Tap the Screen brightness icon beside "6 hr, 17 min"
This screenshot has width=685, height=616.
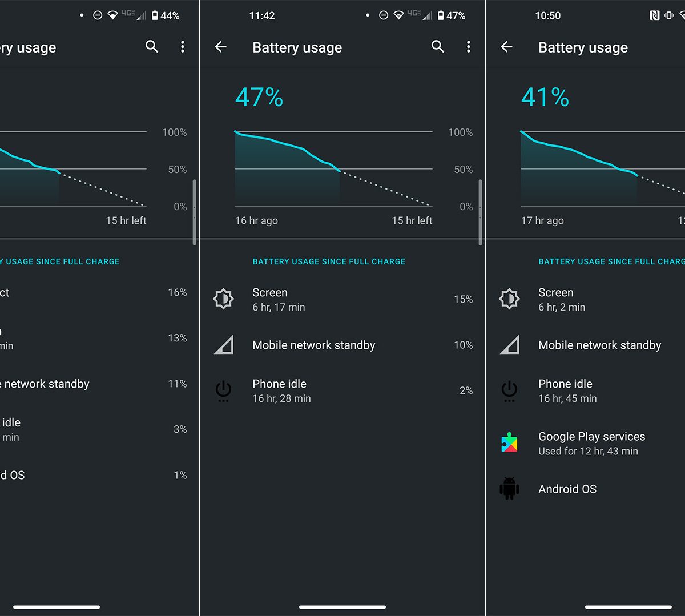coord(223,299)
